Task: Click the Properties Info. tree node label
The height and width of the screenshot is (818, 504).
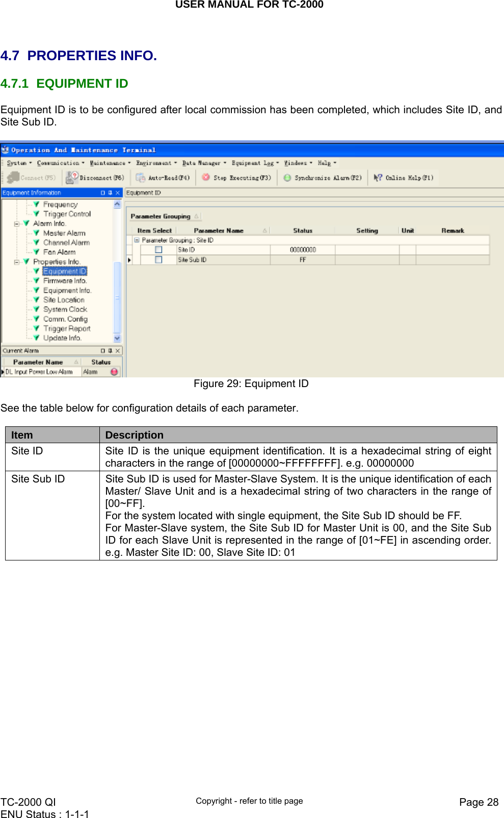Action: click(x=57, y=262)
